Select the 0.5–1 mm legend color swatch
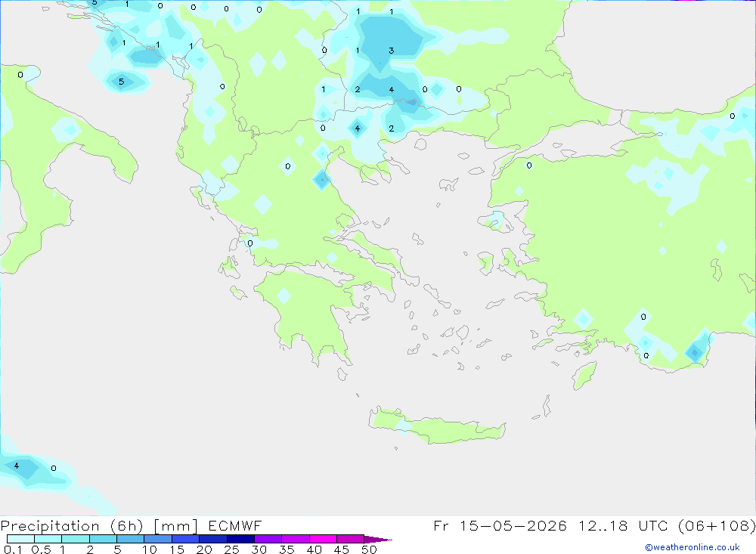The height and width of the screenshot is (554, 756). tap(48, 539)
